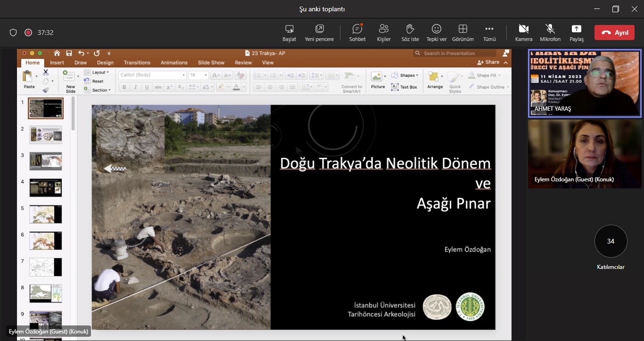Click the shield security icon
The image size is (644, 341).
[13, 32]
